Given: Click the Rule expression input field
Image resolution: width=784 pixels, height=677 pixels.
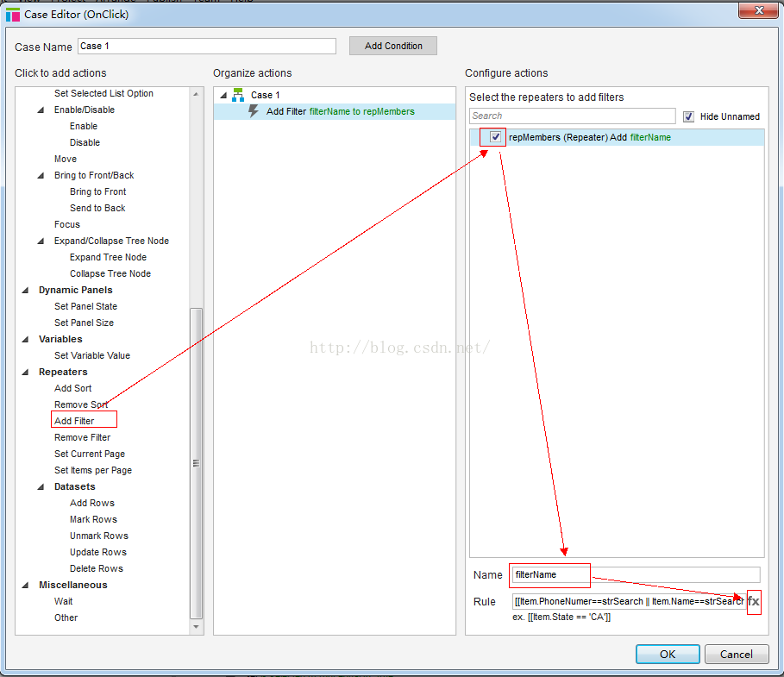Looking at the screenshot, I should tap(629, 601).
